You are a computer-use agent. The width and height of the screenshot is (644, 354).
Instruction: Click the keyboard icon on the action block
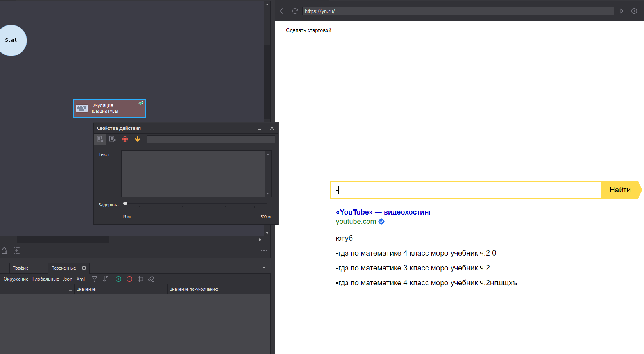pyautogui.click(x=82, y=108)
